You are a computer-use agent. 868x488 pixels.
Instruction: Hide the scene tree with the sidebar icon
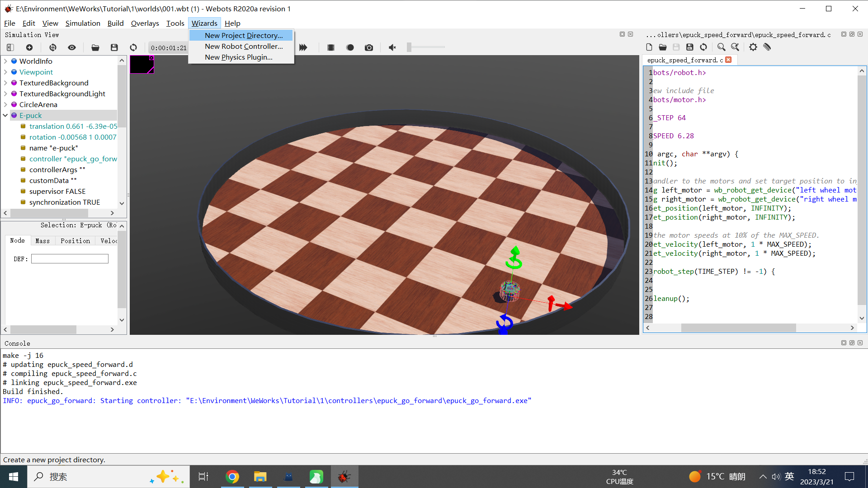pyautogui.click(x=10, y=47)
